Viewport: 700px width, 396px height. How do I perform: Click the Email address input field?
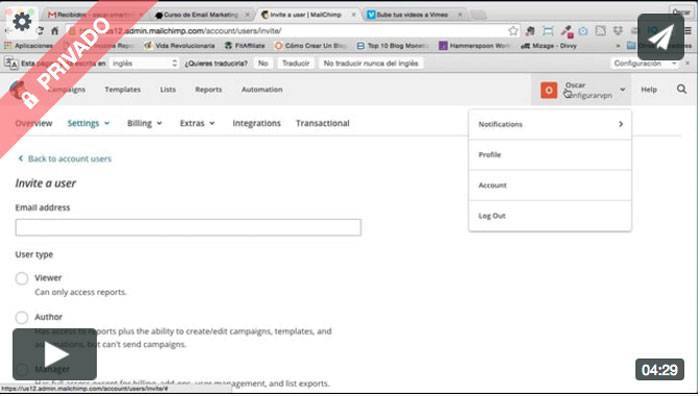coord(188,227)
